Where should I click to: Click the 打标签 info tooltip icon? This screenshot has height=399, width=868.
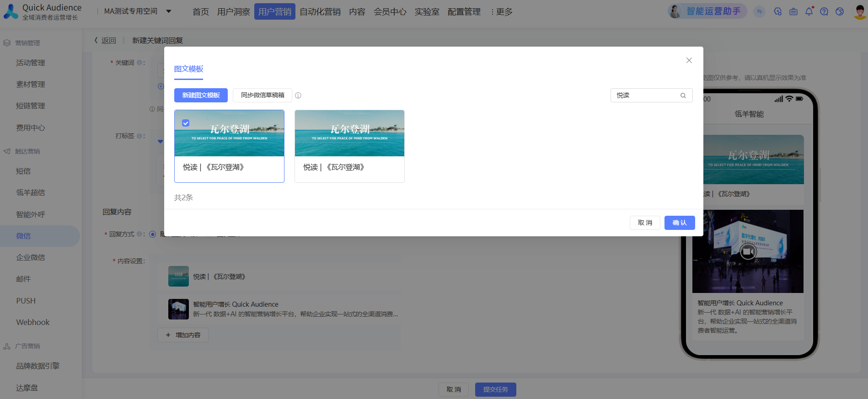coord(139,136)
